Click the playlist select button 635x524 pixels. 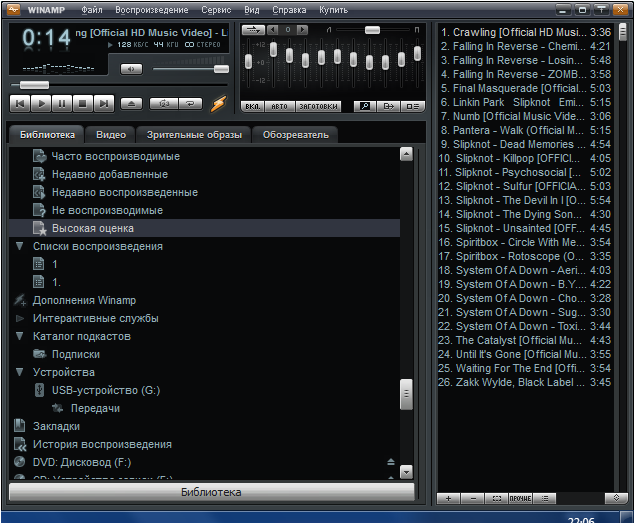click(496, 498)
